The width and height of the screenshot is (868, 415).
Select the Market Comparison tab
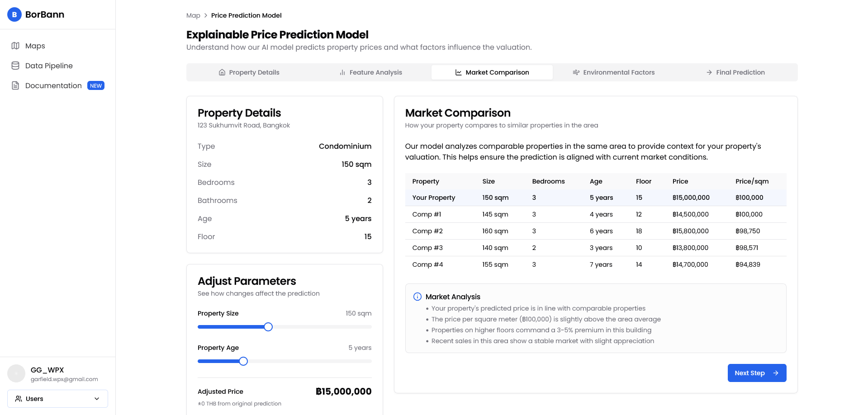tap(492, 72)
